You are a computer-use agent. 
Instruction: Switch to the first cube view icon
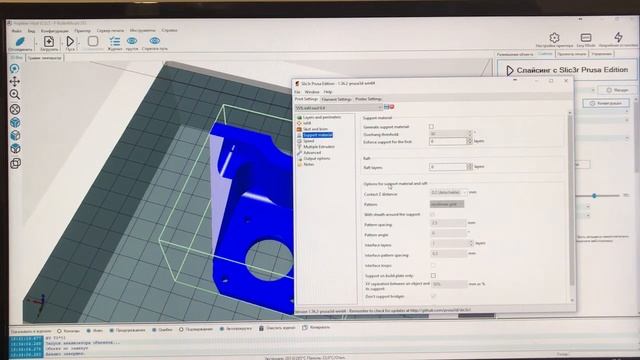tap(15, 122)
